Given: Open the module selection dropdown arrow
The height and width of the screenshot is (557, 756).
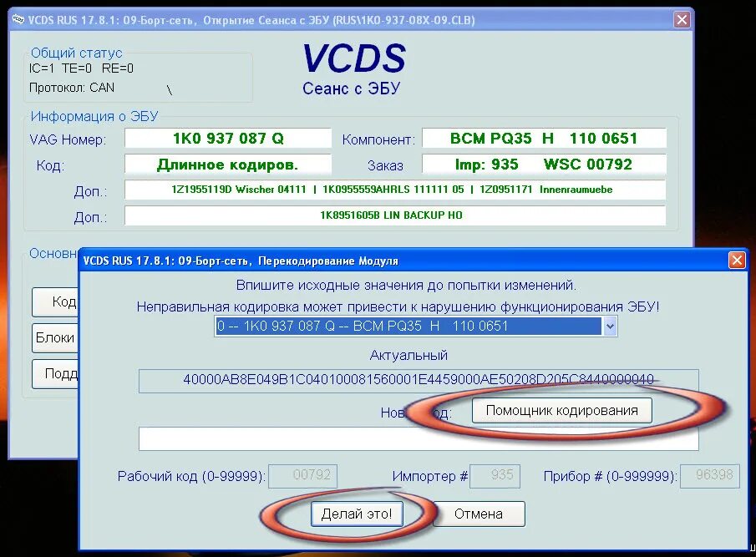Looking at the screenshot, I should click(x=610, y=327).
